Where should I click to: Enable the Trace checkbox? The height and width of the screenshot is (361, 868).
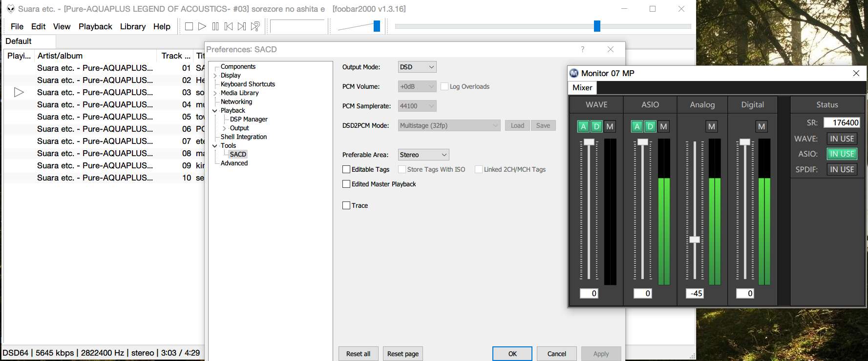click(346, 205)
